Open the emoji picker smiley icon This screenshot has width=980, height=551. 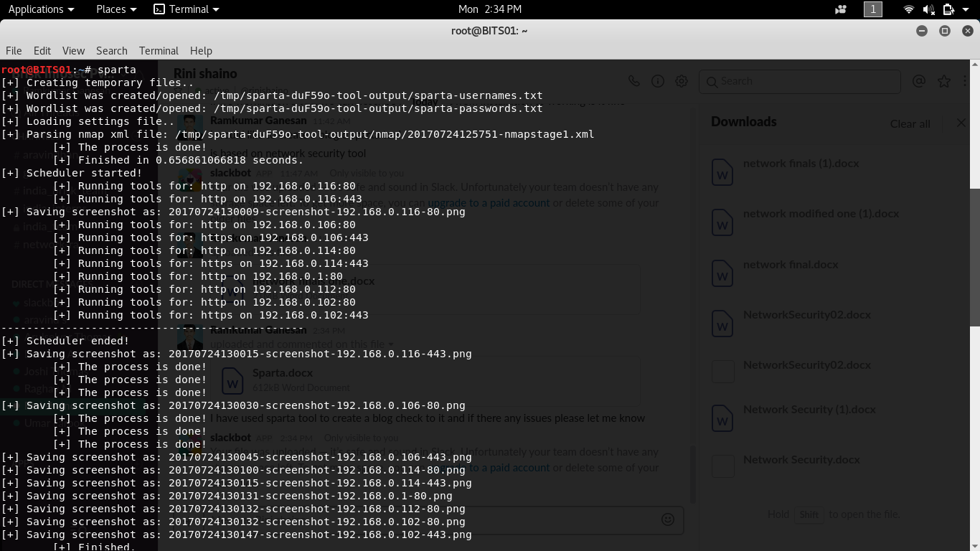coord(668,519)
